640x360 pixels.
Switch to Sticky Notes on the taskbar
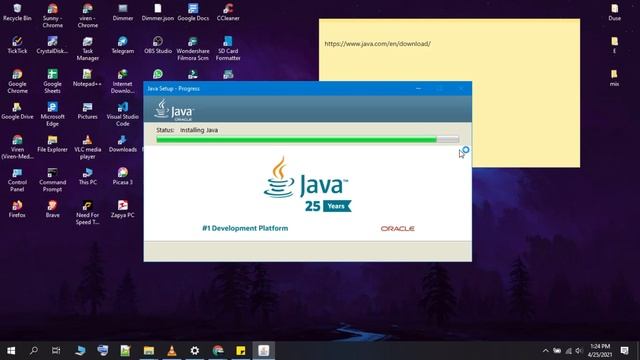[x=241, y=350]
